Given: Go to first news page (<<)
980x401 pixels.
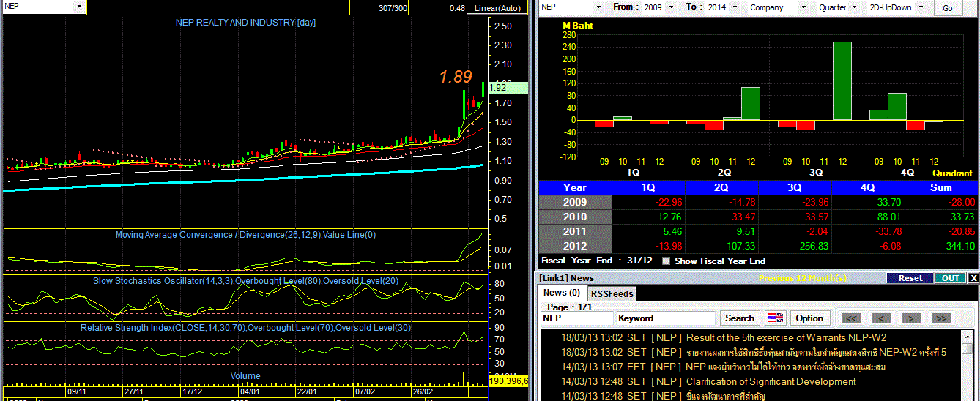Looking at the screenshot, I should 851,318.
